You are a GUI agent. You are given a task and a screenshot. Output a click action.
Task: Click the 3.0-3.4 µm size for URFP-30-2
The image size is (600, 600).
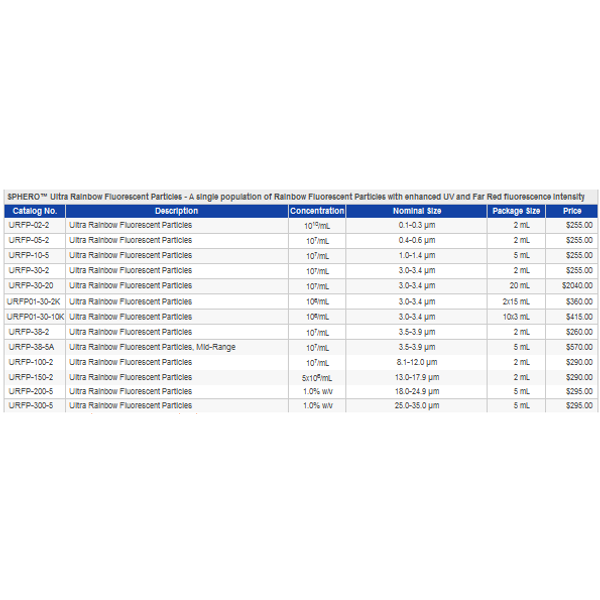(x=417, y=271)
